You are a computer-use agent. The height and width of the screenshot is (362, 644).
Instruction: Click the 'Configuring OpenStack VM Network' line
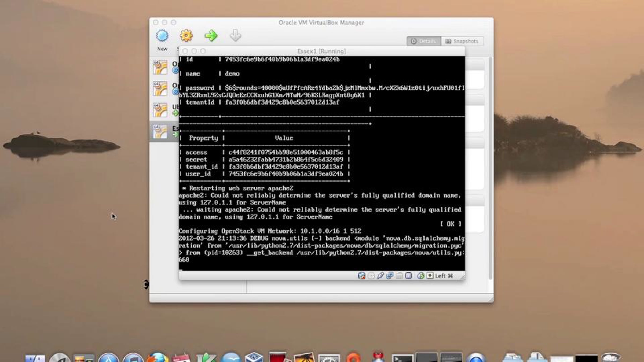[x=270, y=231]
